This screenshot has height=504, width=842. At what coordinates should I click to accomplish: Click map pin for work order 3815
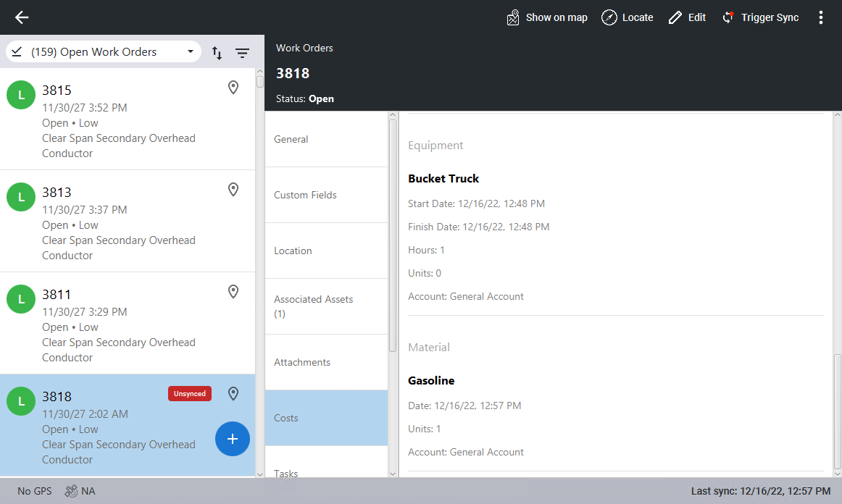click(233, 88)
